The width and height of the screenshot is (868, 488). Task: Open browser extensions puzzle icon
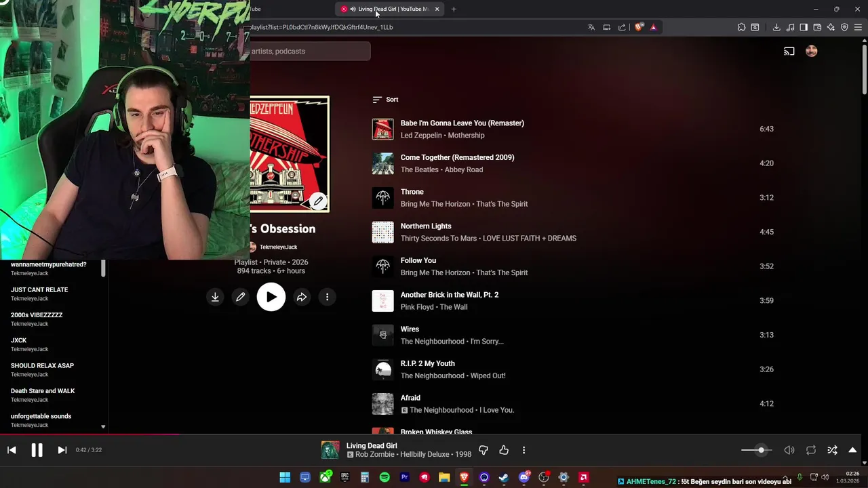pyautogui.click(x=741, y=27)
